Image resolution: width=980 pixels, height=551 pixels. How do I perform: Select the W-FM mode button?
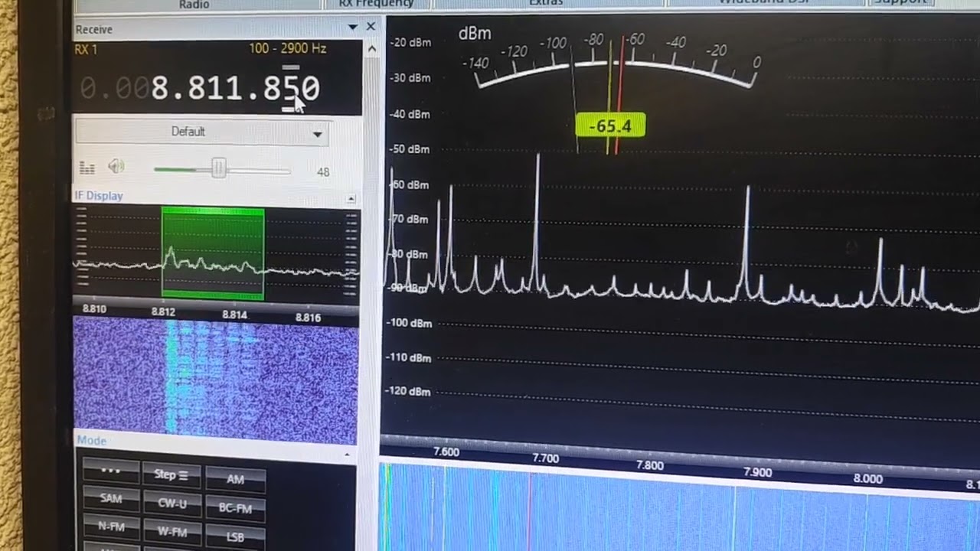click(171, 531)
